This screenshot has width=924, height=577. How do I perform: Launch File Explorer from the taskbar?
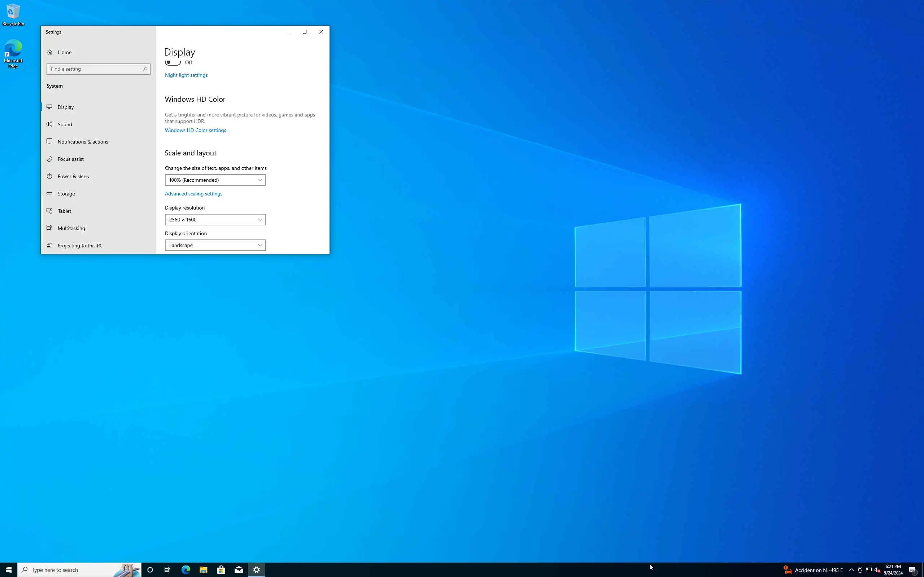[x=203, y=570]
